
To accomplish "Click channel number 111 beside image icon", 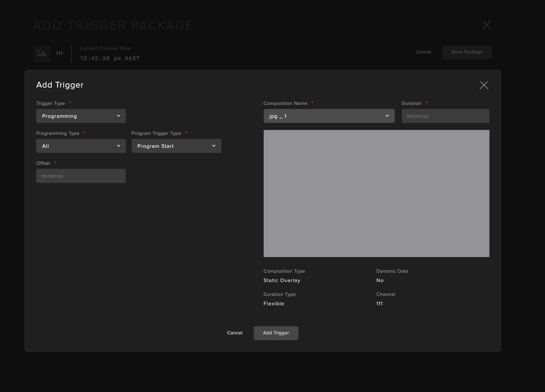I will coord(59,53).
